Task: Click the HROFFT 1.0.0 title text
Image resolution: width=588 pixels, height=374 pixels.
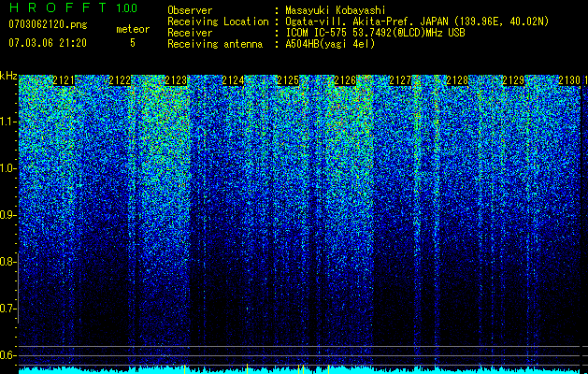Action: click(x=73, y=7)
